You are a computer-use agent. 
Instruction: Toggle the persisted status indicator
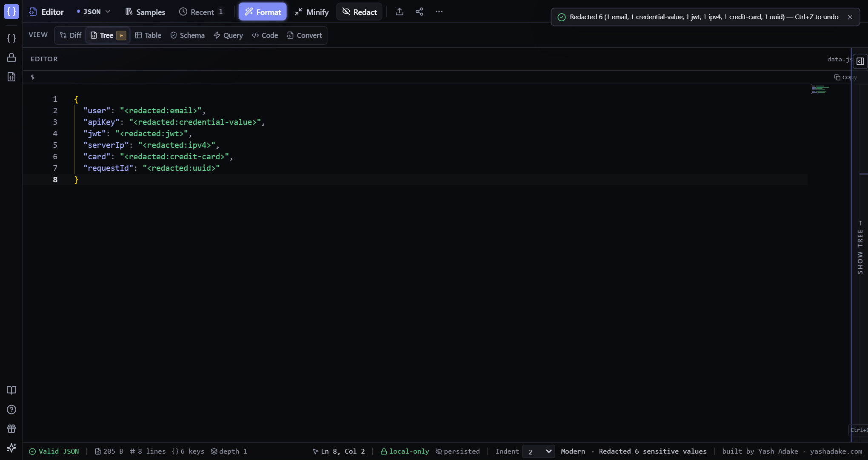point(457,451)
